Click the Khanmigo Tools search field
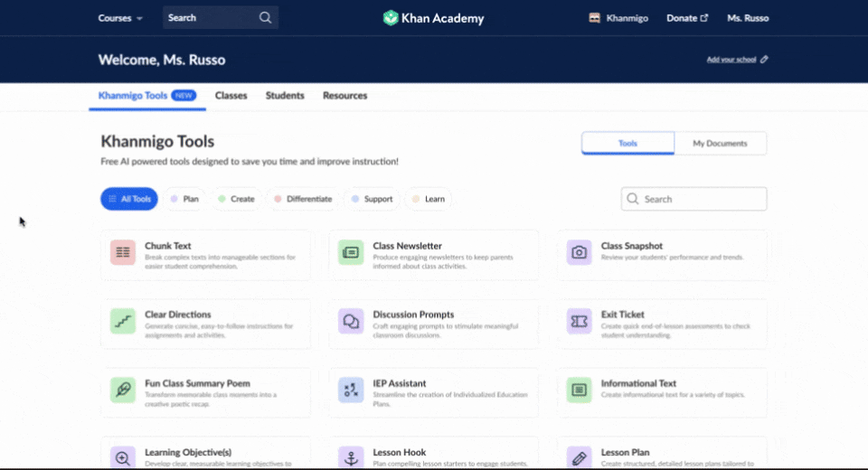868x470 pixels. (694, 199)
